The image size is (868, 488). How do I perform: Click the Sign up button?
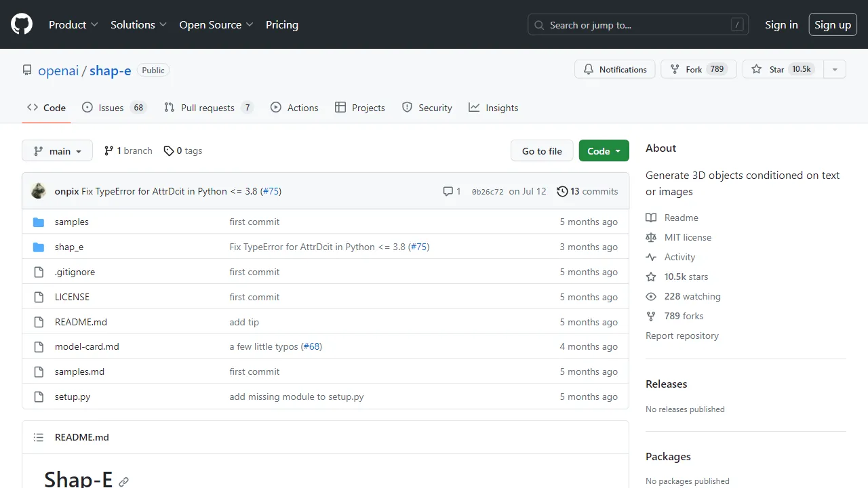coord(833,24)
